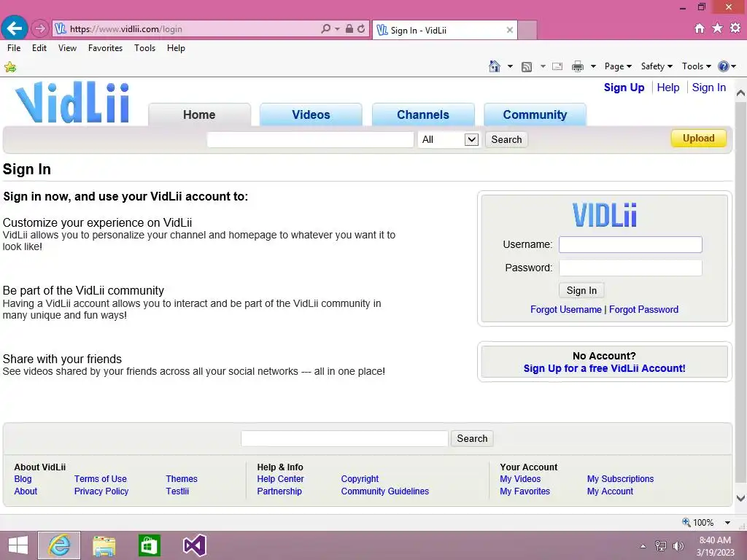Viewport: 747px width, 560px height.
Task: Click the Read mail icon
Action: click(557, 66)
